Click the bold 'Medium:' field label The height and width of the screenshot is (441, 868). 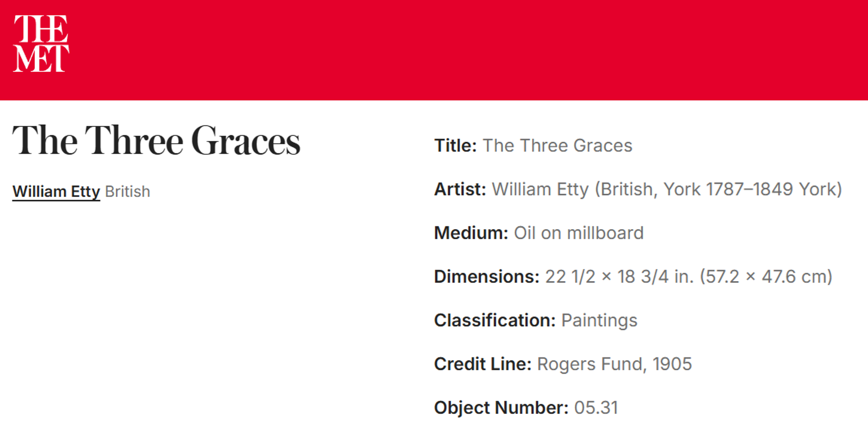click(471, 233)
